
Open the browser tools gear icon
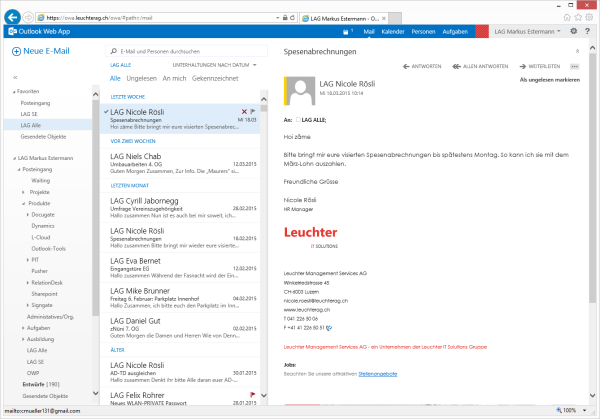click(x=590, y=18)
